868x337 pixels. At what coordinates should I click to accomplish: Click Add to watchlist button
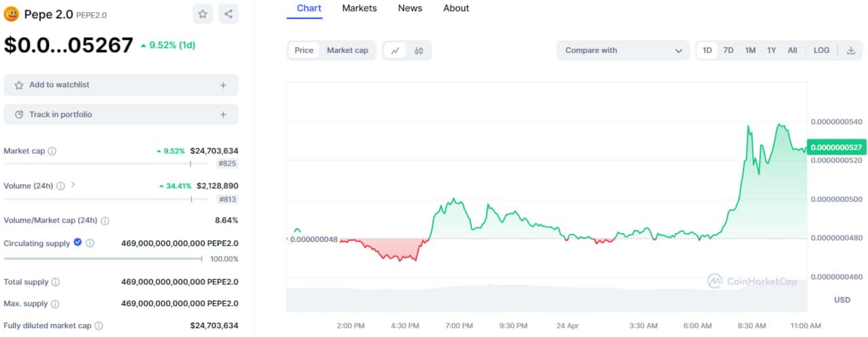pos(121,85)
